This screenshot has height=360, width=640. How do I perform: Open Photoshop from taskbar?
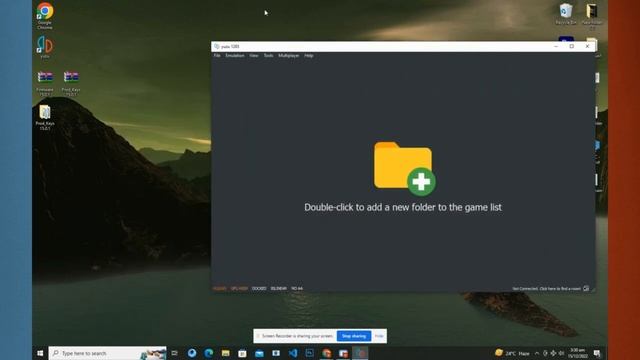pos(309,353)
